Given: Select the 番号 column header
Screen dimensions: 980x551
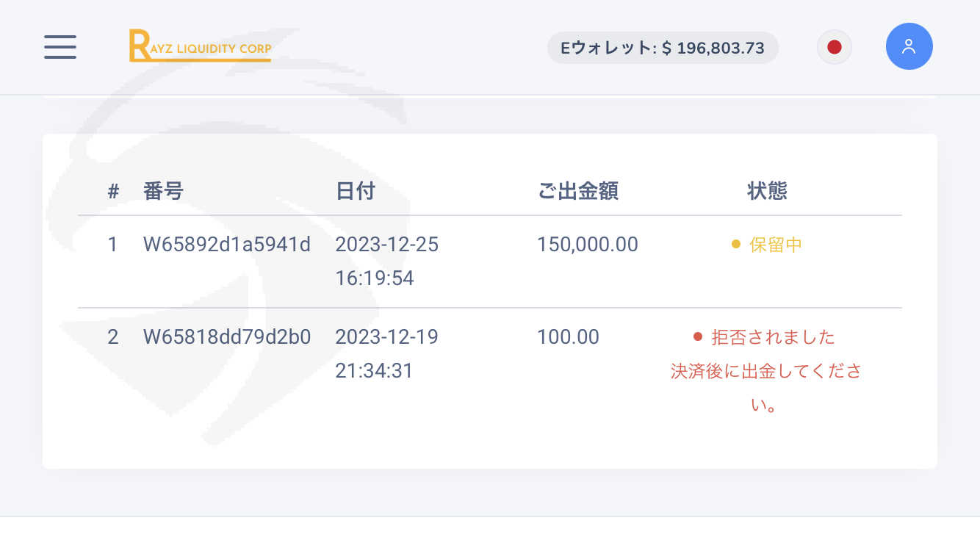Looking at the screenshot, I should point(163,191).
